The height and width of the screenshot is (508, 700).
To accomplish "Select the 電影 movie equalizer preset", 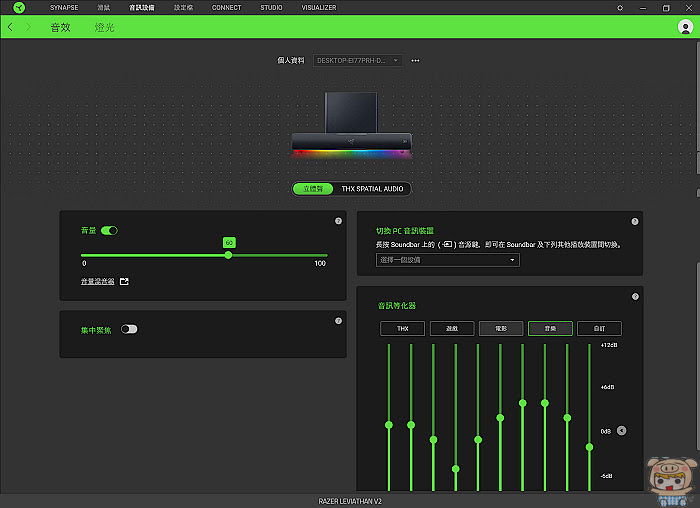I will (x=501, y=329).
